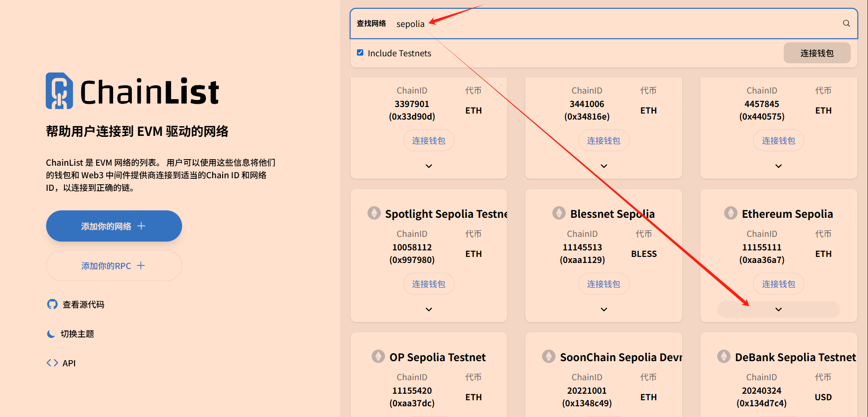This screenshot has width=868, height=417.
Task: Click the Blessnet Sepolia title
Action: click(x=612, y=214)
